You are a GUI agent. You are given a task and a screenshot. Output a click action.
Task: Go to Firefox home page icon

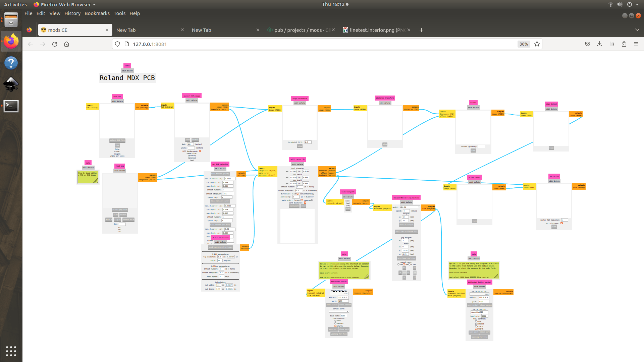pos(66,44)
